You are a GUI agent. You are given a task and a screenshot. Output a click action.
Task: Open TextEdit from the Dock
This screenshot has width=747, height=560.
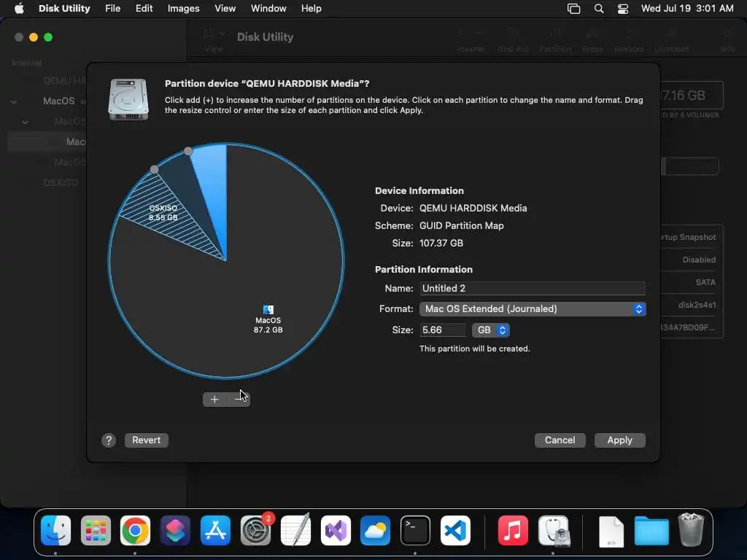pos(296,529)
